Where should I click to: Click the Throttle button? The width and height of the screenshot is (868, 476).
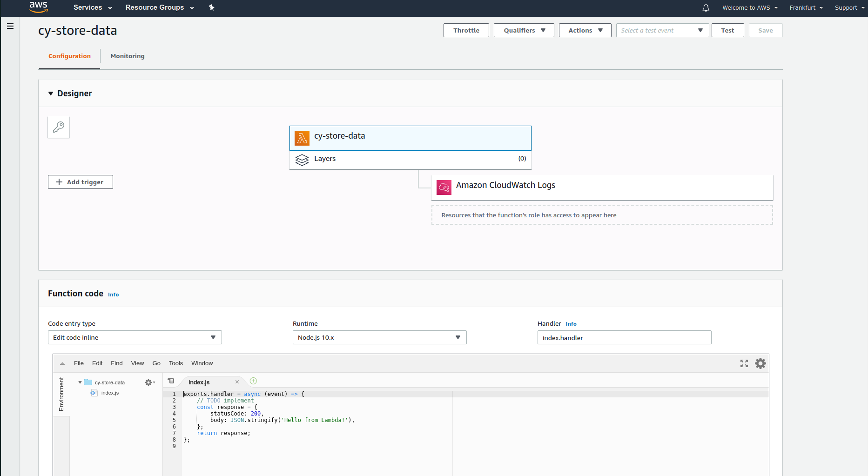coord(466,30)
